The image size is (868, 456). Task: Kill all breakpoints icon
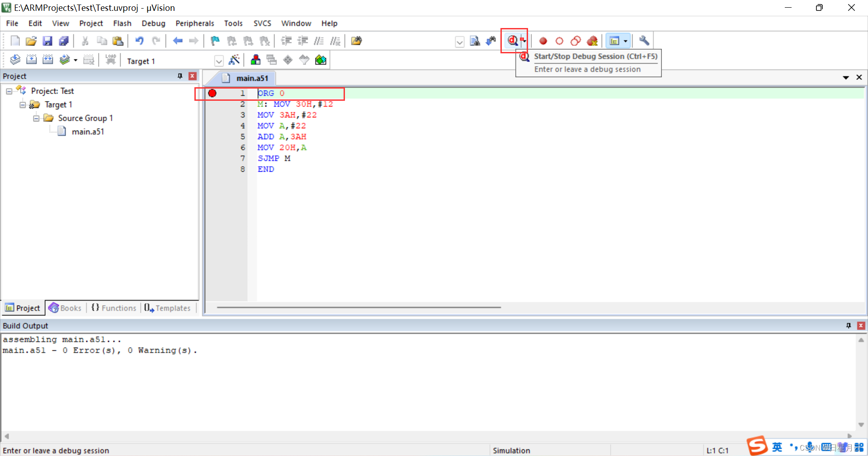(x=592, y=41)
